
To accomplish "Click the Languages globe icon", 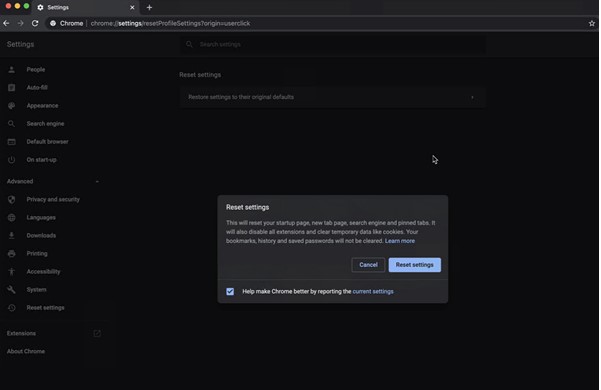I will tap(11, 217).
